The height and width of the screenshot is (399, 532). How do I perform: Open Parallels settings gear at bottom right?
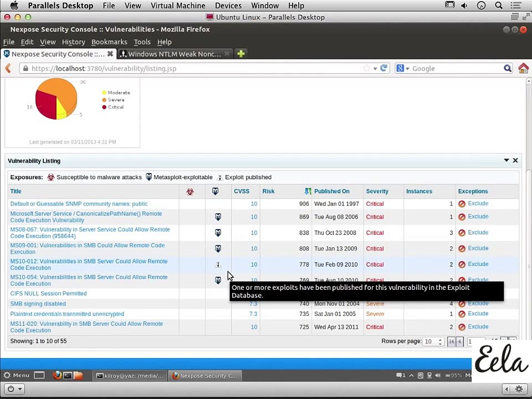tap(519, 389)
